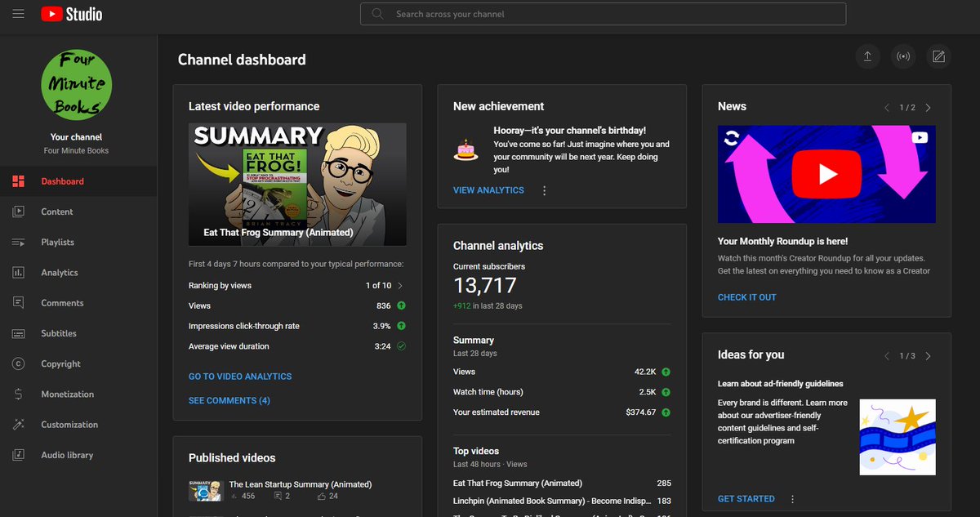Click the green arrow beside Watch time 2.5K
This screenshot has height=517, width=980.
(x=666, y=392)
